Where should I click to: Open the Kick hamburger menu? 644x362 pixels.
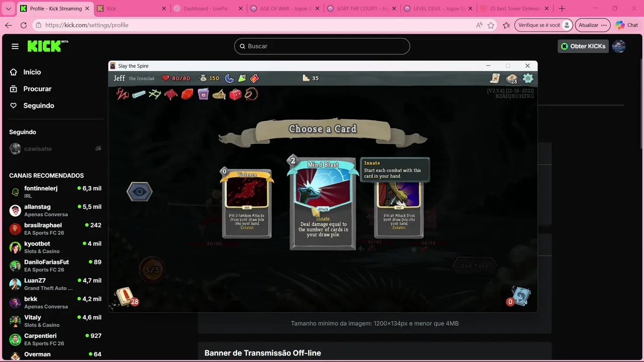15,46
